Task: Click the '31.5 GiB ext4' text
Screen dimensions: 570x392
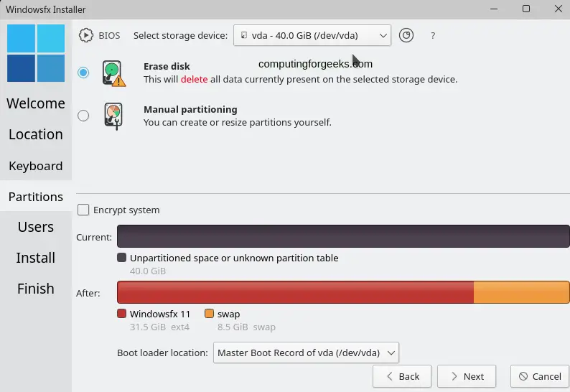Action: [x=159, y=327]
